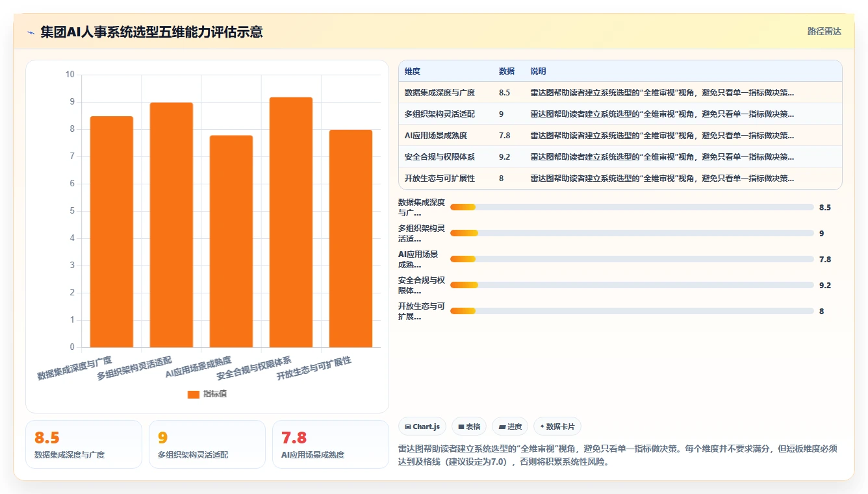Click the 安全合规与权限体系 bar in chart

point(291,222)
